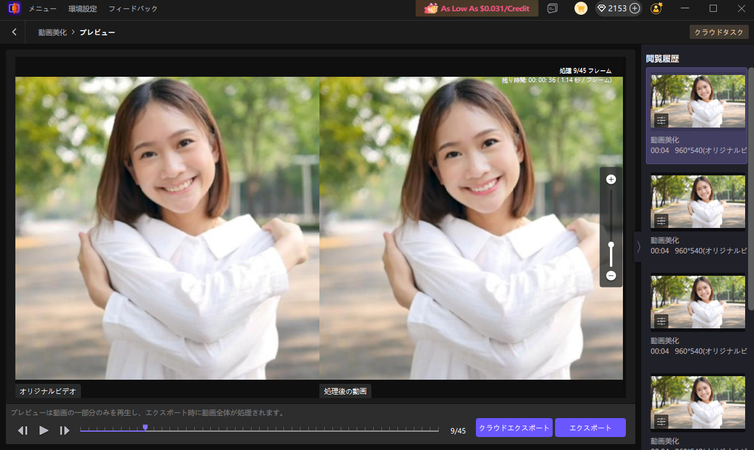Click the As Low As $0.031/Credit banner
This screenshot has width=754, height=450.
click(477, 8)
